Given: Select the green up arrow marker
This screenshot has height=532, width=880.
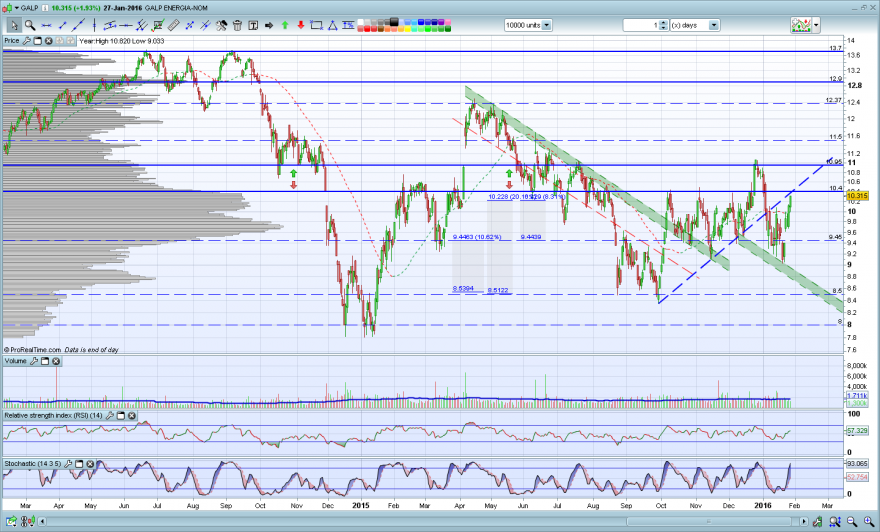Looking at the screenshot, I should (x=285, y=25).
